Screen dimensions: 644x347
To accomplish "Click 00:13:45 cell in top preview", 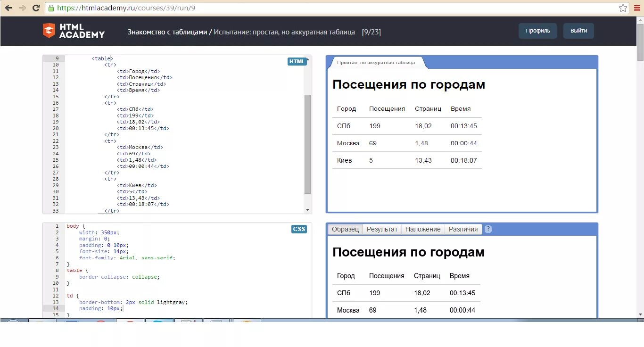I will click(x=464, y=126).
